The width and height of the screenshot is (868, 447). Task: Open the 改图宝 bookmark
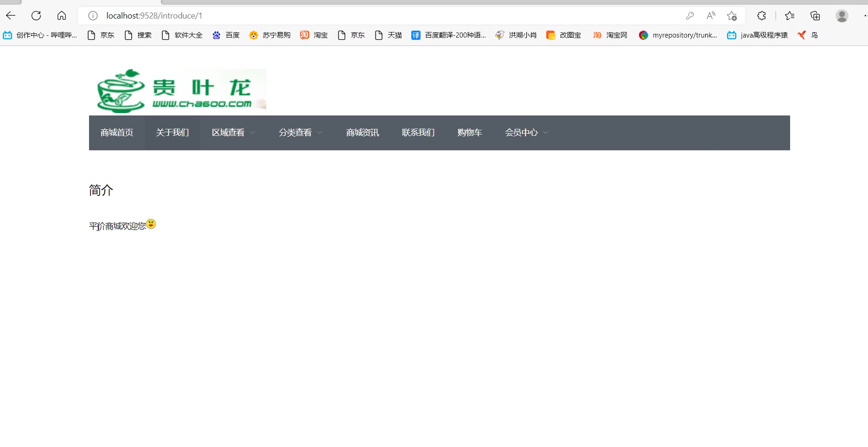pos(563,35)
